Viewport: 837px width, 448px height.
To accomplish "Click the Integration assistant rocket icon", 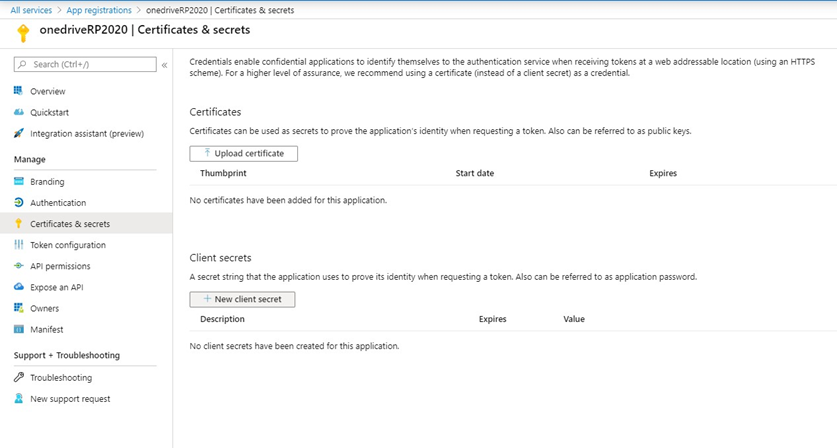I will pos(19,133).
